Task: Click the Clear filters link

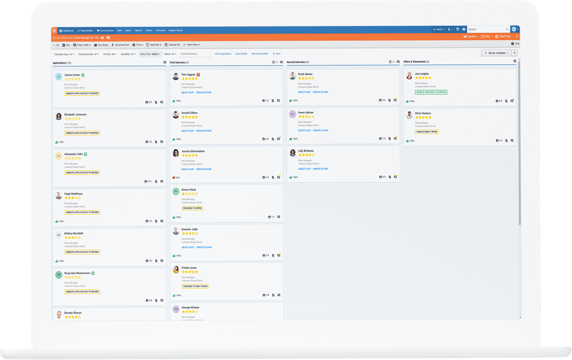Action: (277, 54)
